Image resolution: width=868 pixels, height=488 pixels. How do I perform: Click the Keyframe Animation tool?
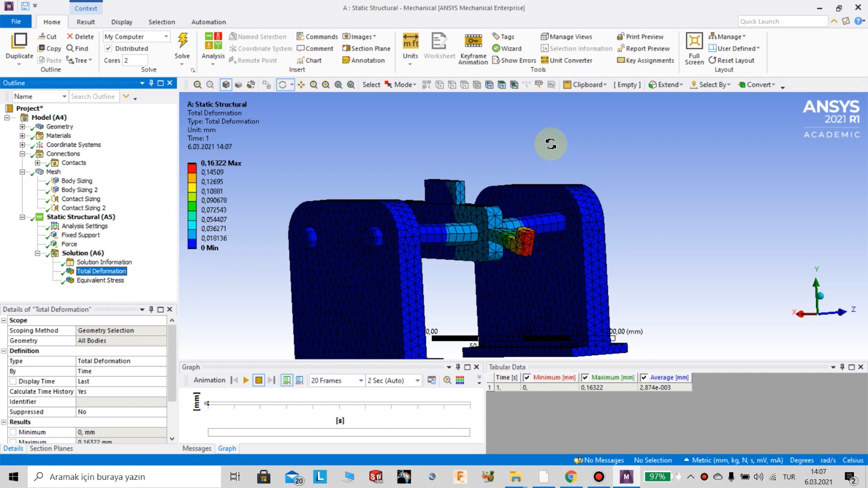tap(473, 48)
